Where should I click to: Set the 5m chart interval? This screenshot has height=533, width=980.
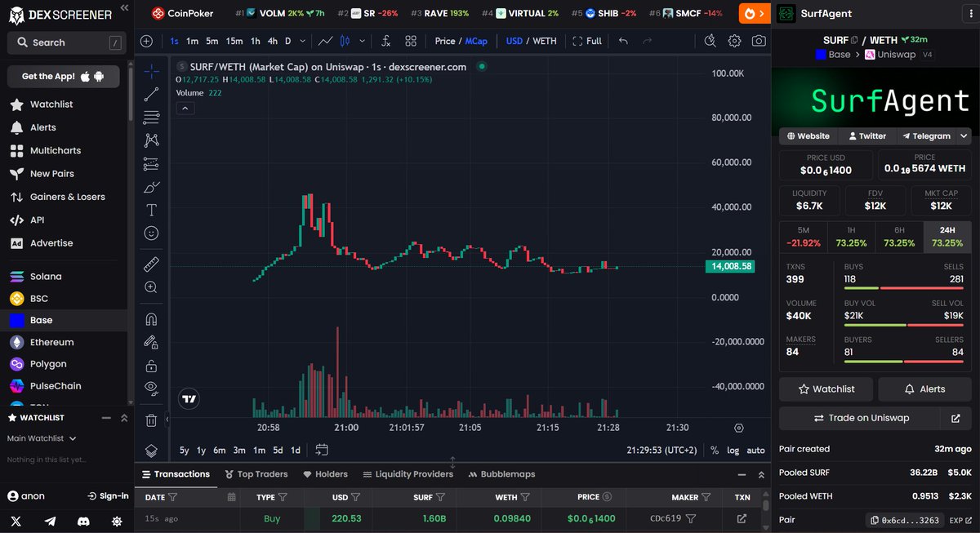212,41
